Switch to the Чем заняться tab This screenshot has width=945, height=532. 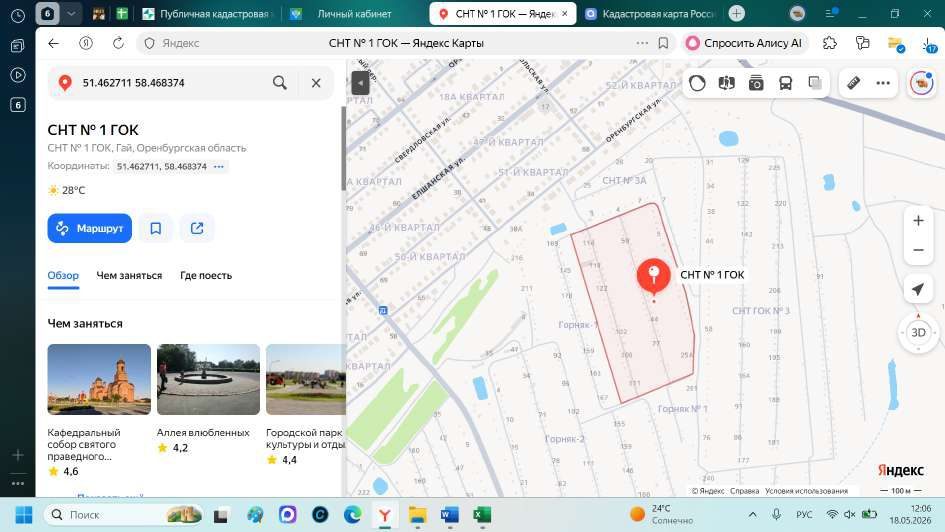coord(129,275)
